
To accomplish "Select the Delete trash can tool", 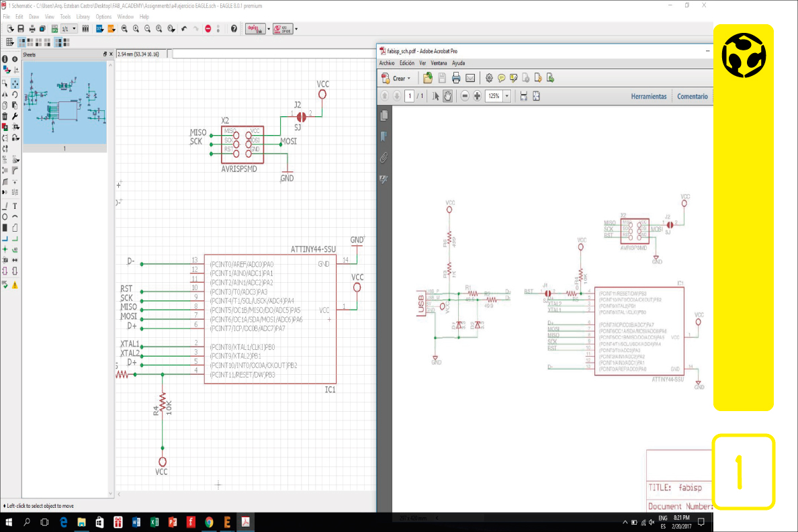I will (x=5, y=116).
